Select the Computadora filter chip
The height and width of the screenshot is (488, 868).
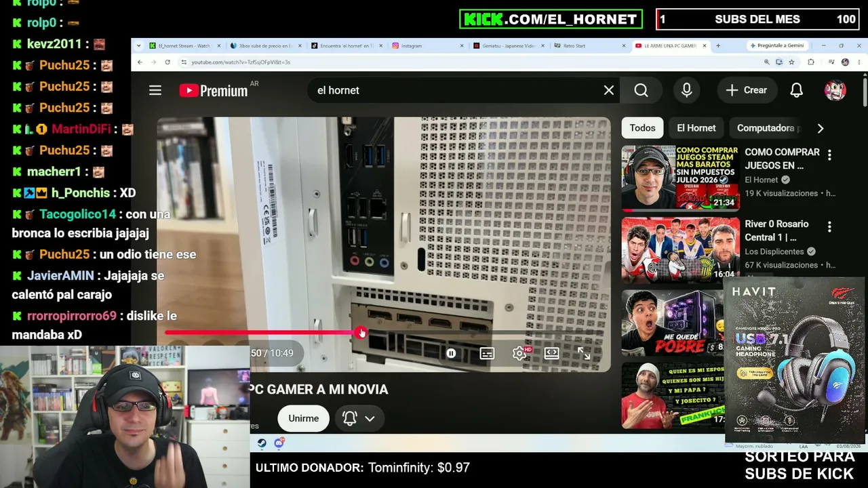click(766, 128)
